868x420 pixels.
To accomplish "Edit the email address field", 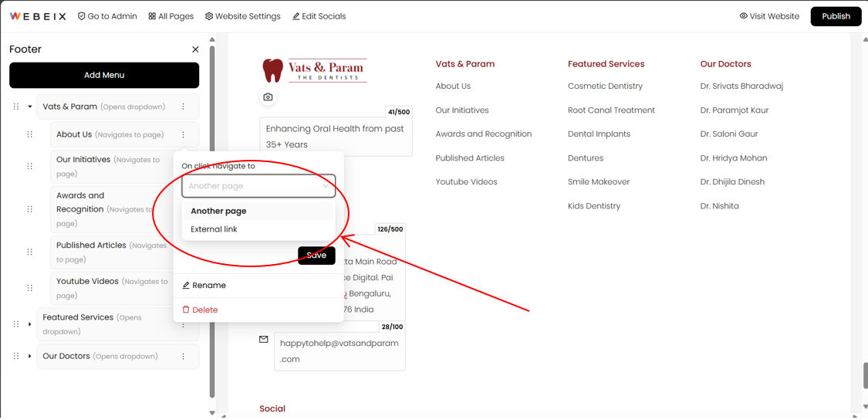I will tap(339, 351).
